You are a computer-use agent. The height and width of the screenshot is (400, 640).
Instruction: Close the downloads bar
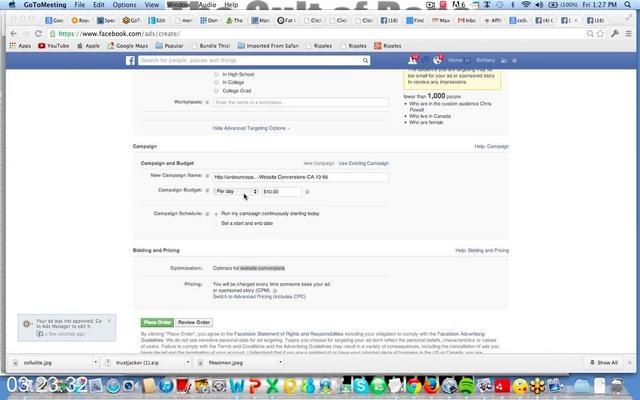click(630, 362)
